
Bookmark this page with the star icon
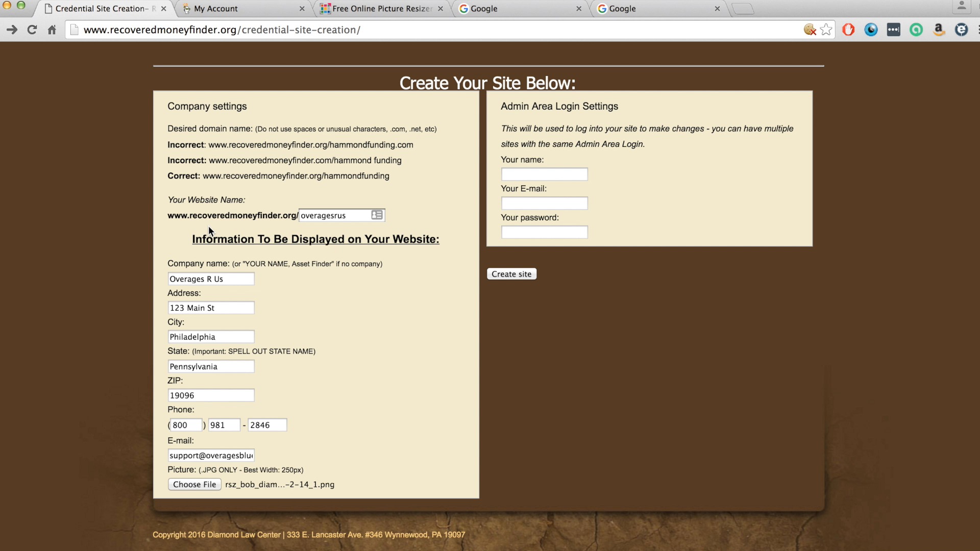pyautogui.click(x=826, y=30)
